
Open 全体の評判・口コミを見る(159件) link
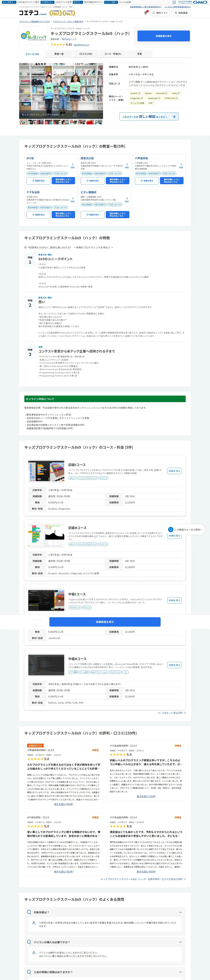pyautogui.click(x=143, y=879)
